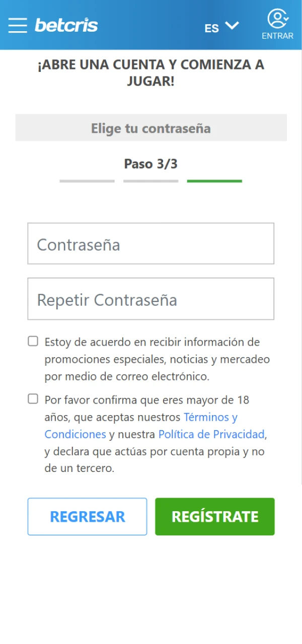302x644 pixels.
Task: Open the hamburger navigation menu
Action: tap(17, 26)
